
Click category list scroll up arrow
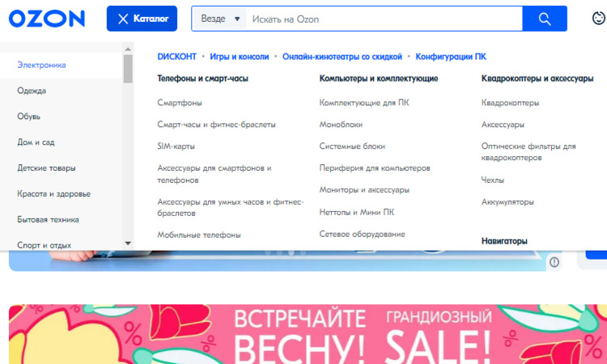[x=128, y=49]
